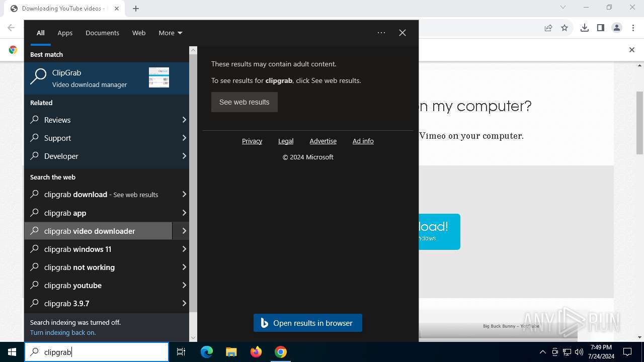Open search panel options ellipsis

381,33
